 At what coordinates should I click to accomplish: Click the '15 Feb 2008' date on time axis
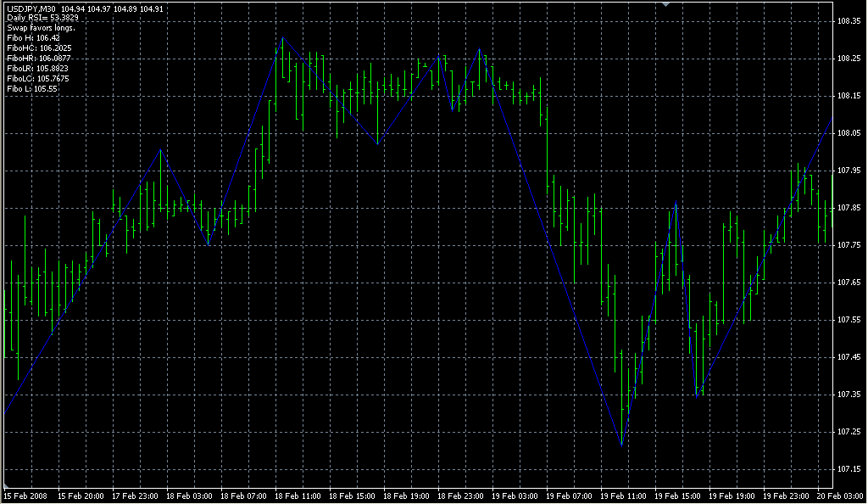(x=25, y=495)
